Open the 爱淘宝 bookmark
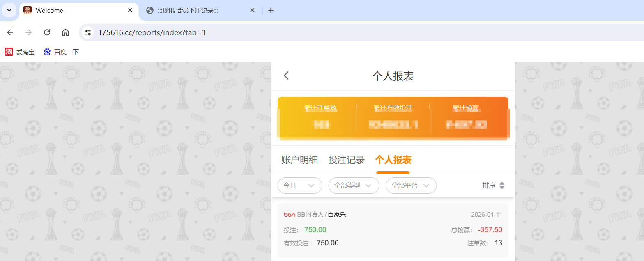The height and width of the screenshot is (261, 644). tap(20, 52)
